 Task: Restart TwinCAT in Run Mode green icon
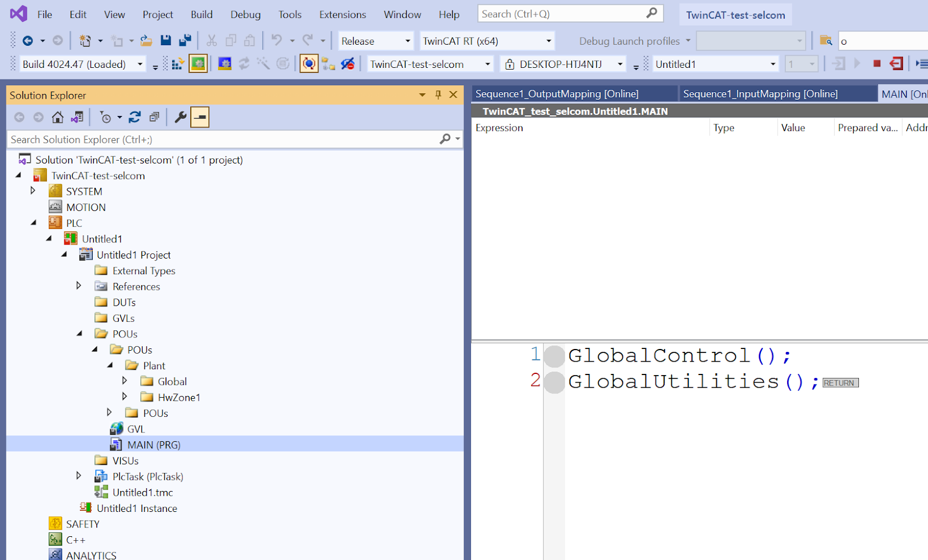pyautogui.click(x=198, y=64)
